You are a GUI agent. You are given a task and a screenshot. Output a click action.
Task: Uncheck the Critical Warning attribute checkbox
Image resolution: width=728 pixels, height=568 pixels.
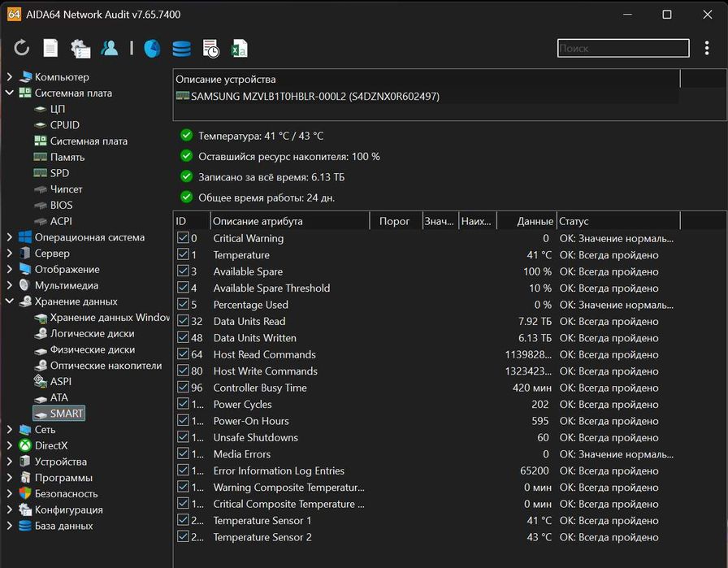coord(183,238)
